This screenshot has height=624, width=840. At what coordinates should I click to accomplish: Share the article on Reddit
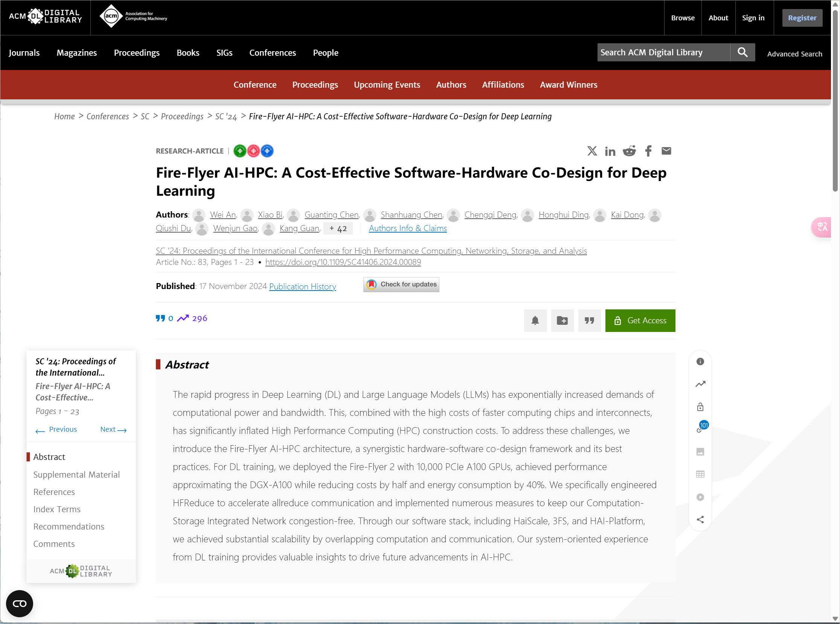point(629,151)
